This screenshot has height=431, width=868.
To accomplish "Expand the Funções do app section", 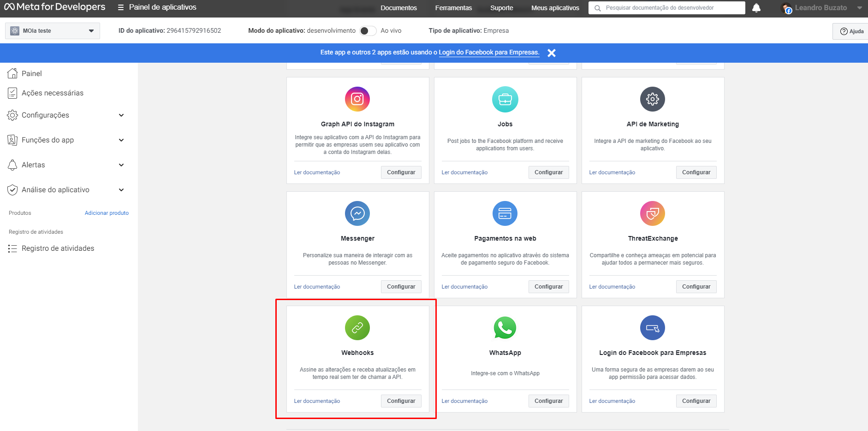I will (x=121, y=140).
